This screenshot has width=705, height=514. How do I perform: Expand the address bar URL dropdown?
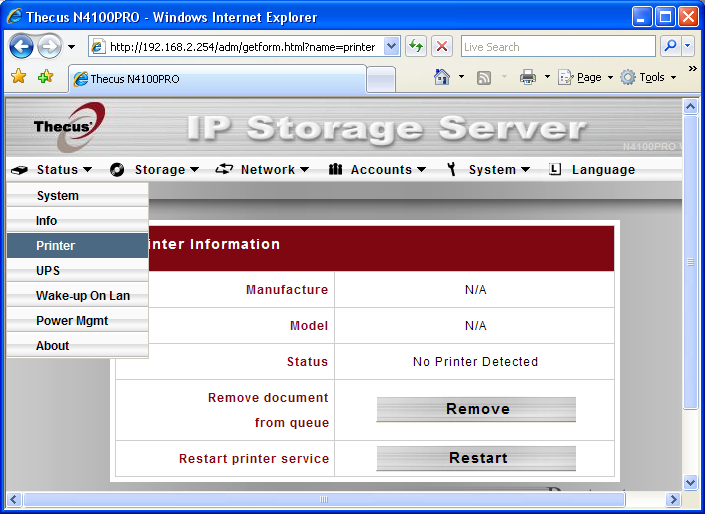click(x=391, y=46)
